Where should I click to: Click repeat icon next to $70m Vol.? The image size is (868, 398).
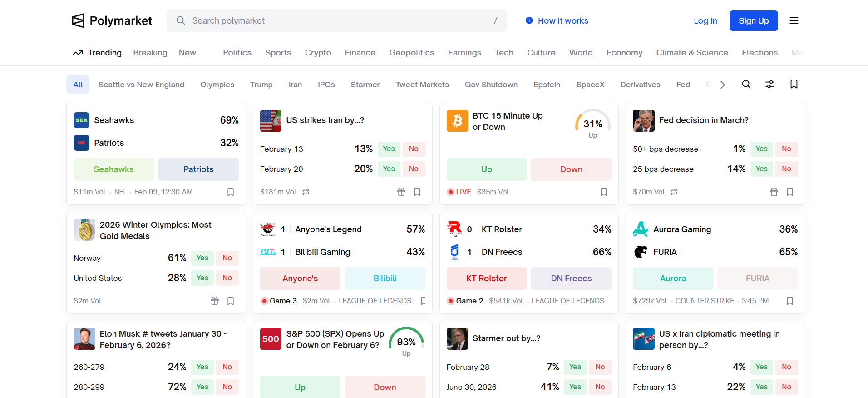(x=674, y=192)
